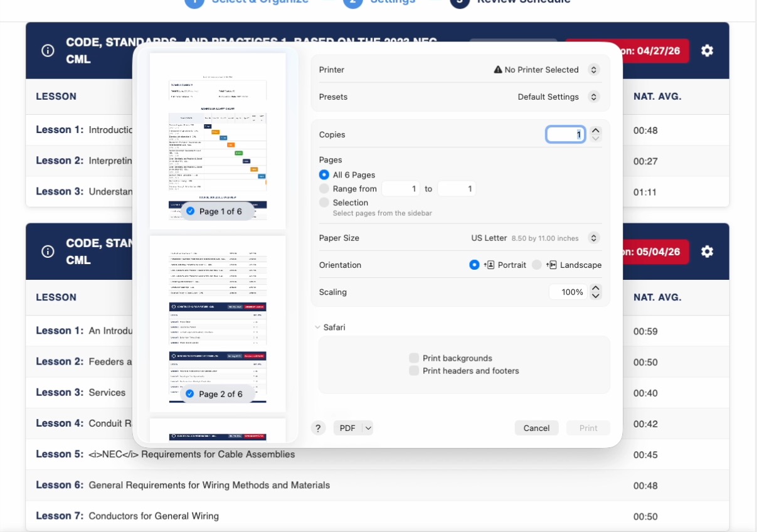Enable Print backgrounds checkbox
757x532 pixels.
tap(414, 358)
